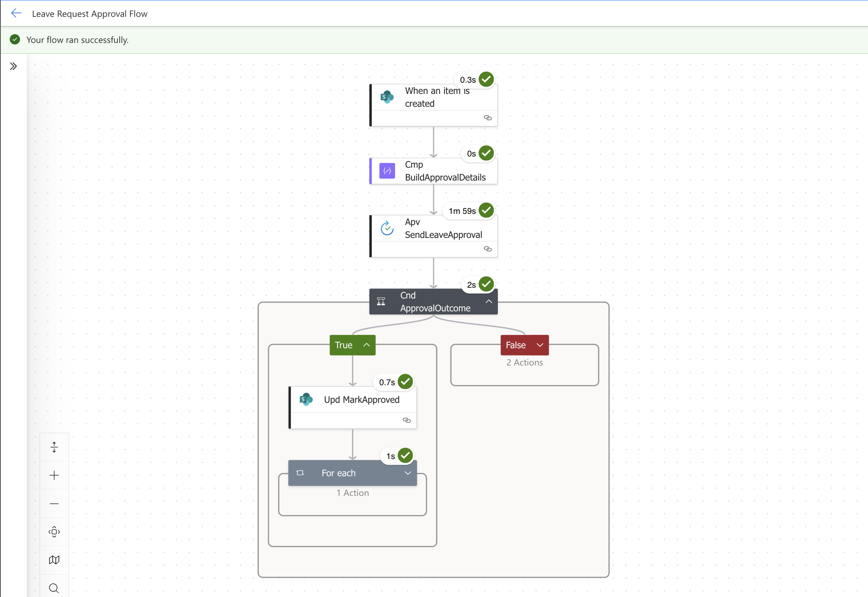Click the focus/center canvas control icon

tap(54, 532)
